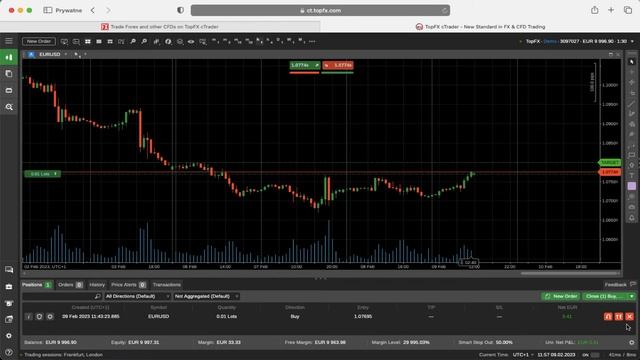The height and width of the screenshot is (360, 640).
Task: Click the 1.07695 entry price cell
Action: click(x=363, y=316)
